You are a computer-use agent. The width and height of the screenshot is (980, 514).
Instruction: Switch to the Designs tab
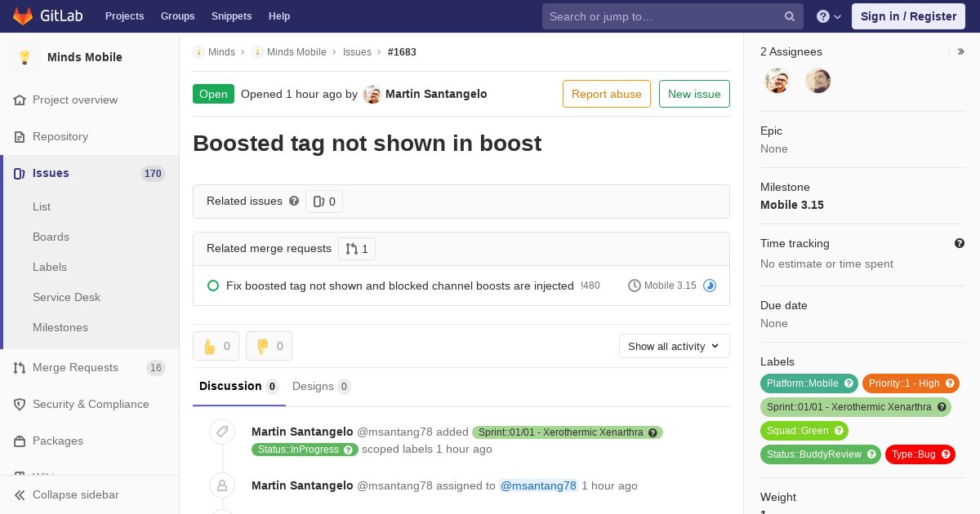[322, 387]
